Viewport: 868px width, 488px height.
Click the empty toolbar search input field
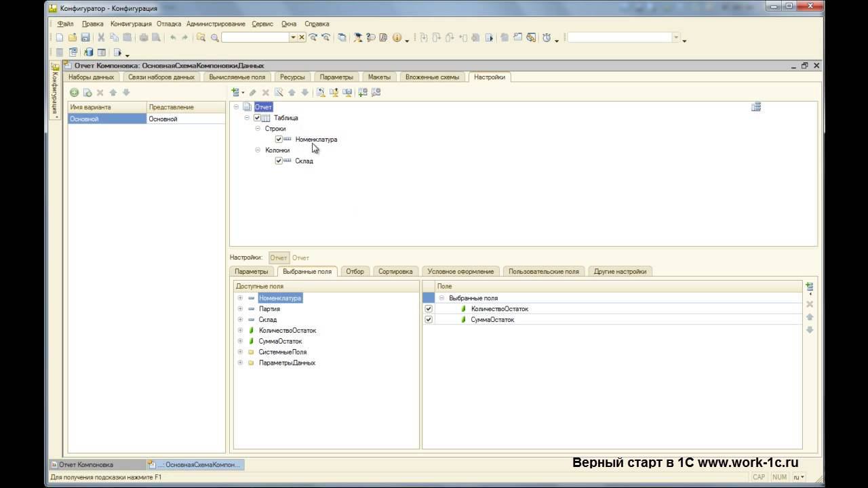[255, 38]
